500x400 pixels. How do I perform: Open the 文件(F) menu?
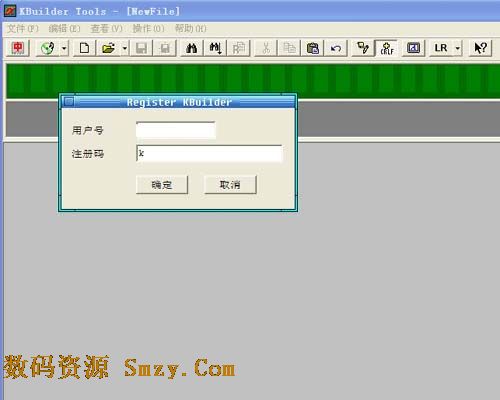point(23,29)
